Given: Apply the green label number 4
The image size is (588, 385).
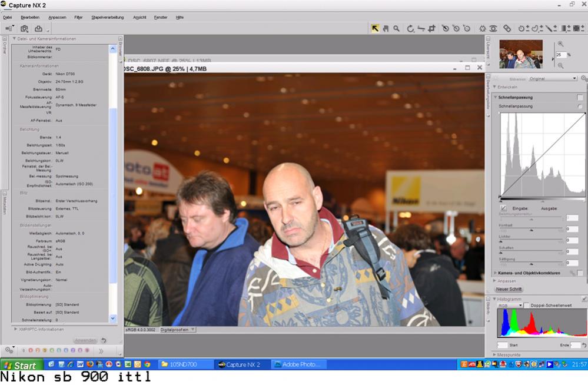Looking at the screenshot, I should tap(52, 350).
